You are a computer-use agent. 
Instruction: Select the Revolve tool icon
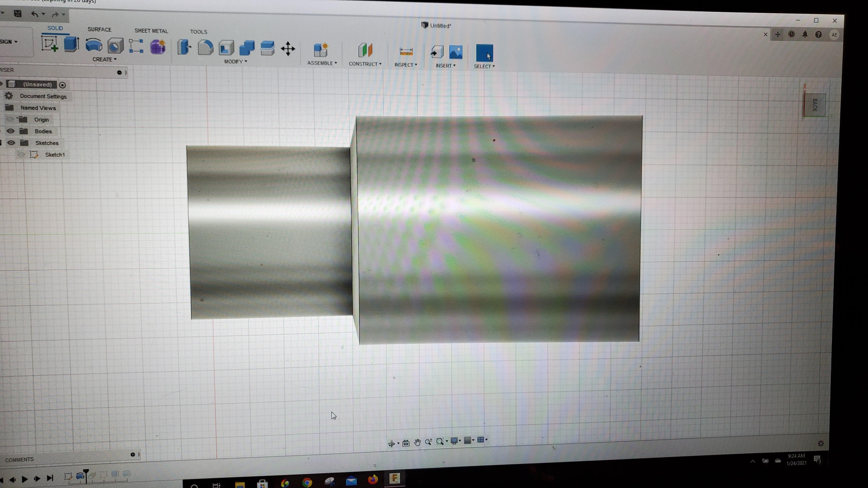coord(93,45)
